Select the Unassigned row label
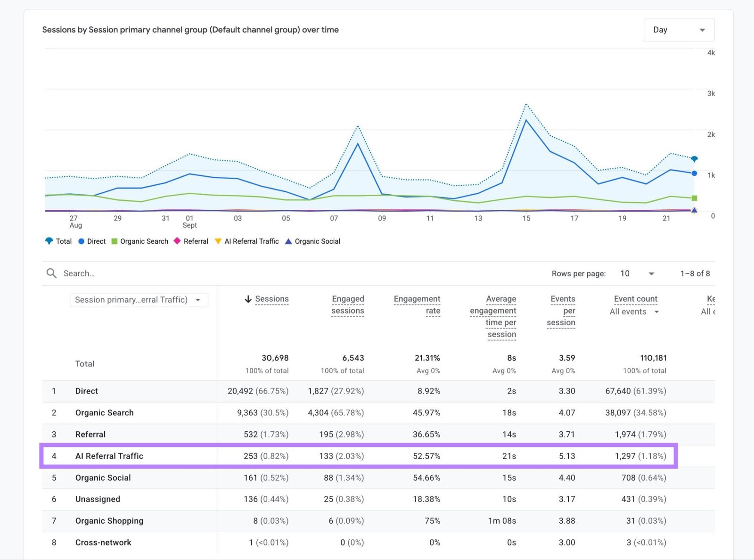Image resolution: width=754 pixels, height=560 pixels. pyautogui.click(x=98, y=499)
